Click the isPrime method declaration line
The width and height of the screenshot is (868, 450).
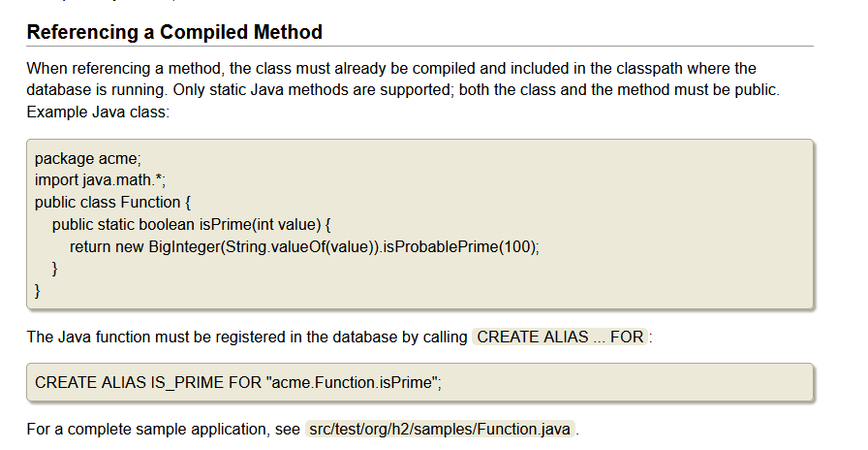point(191,224)
